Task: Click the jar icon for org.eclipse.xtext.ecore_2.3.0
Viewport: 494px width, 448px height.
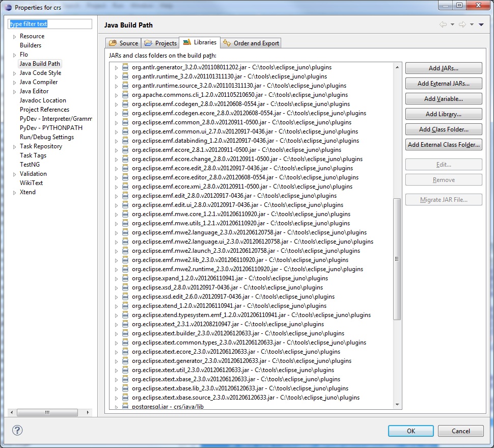Action: [x=125, y=352]
